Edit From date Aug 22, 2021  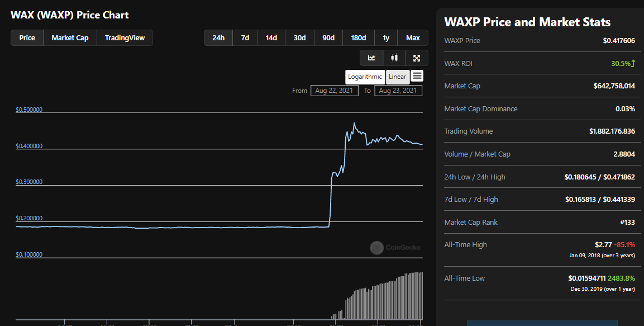pyautogui.click(x=335, y=91)
